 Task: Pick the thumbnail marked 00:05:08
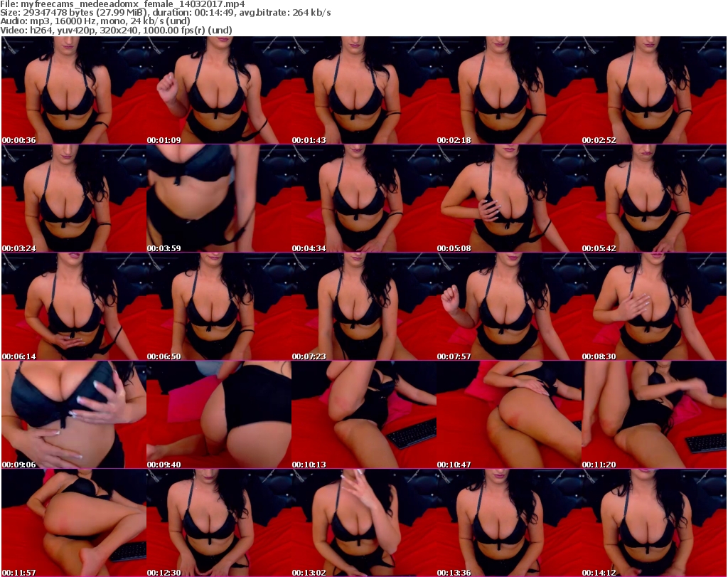point(509,198)
